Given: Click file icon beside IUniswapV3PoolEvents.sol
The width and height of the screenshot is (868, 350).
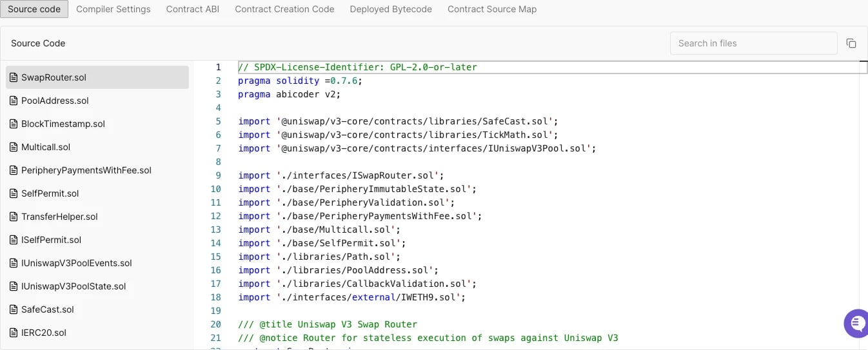Looking at the screenshot, I should [13, 263].
